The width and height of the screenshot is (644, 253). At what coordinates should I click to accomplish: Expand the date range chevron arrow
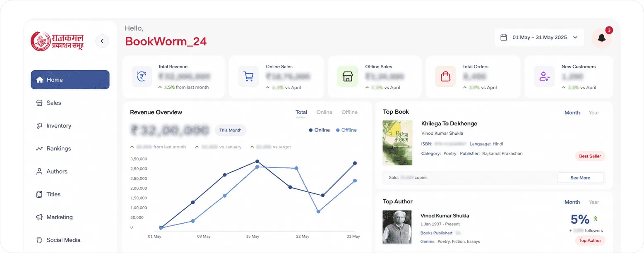(x=575, y=37)
